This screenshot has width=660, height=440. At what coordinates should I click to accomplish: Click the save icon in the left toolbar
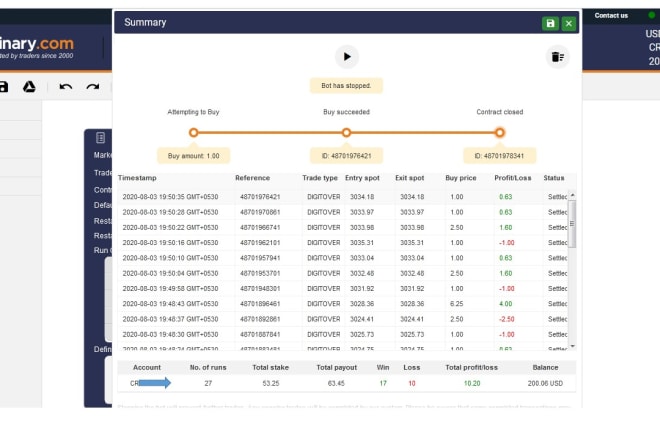click(3, 87)
